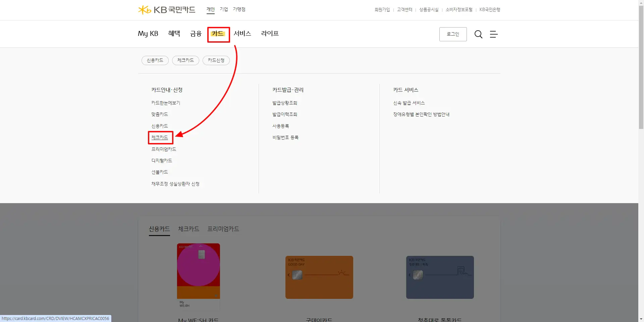This screenshot has height=322, width=644.
Task: Open 맞춤카드 in the menu
Action: pyautogui.click(x=160, y=114)
